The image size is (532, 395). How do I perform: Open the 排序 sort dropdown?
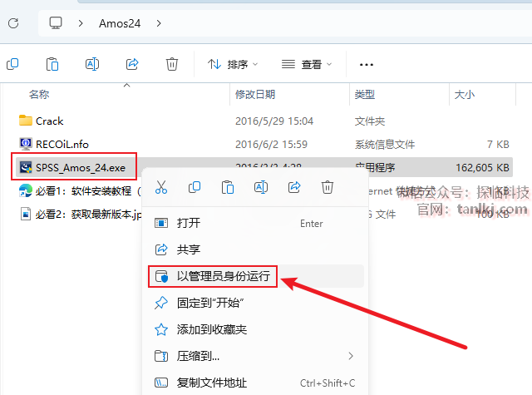coord(233,64)
